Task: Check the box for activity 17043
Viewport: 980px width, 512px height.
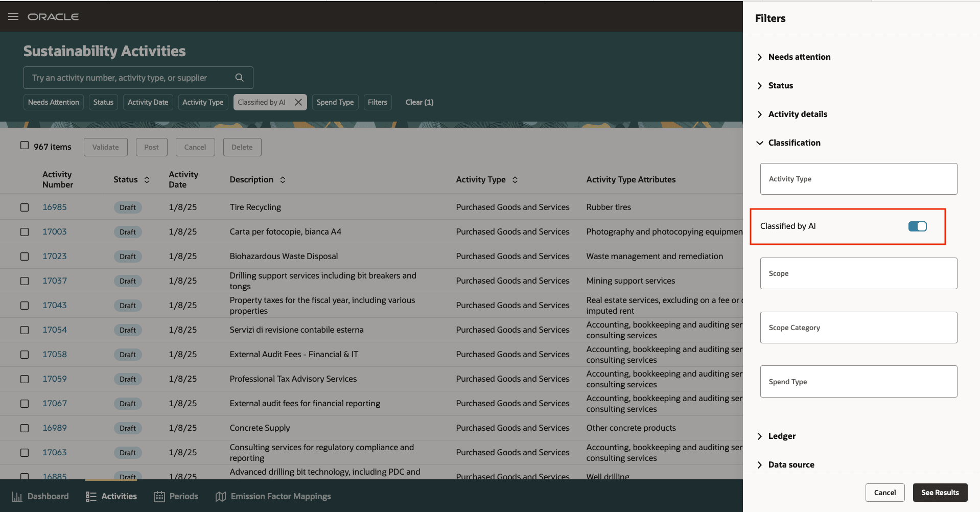Action: [x=25, y=306]
